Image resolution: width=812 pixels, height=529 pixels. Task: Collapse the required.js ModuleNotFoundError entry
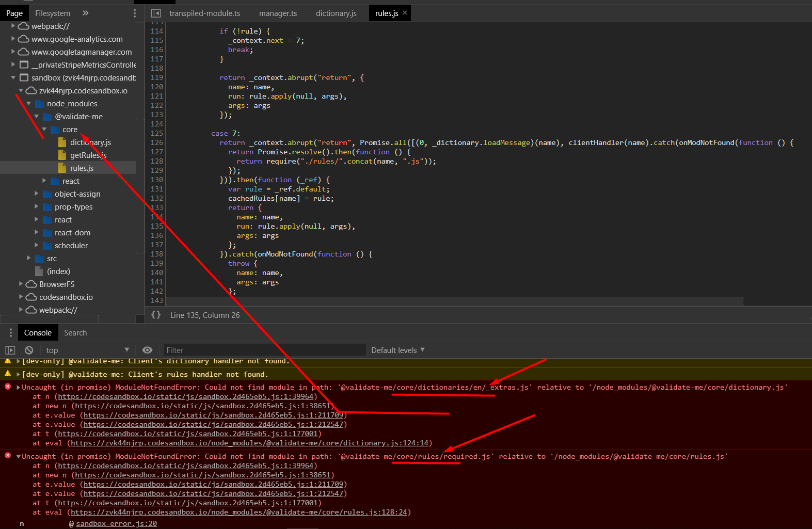(x=19, y=456)
